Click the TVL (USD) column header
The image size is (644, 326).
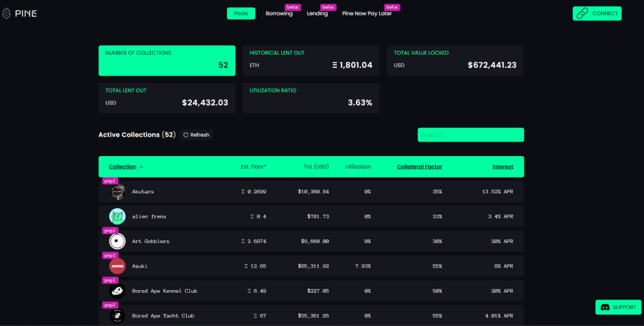tap(316, 167)
